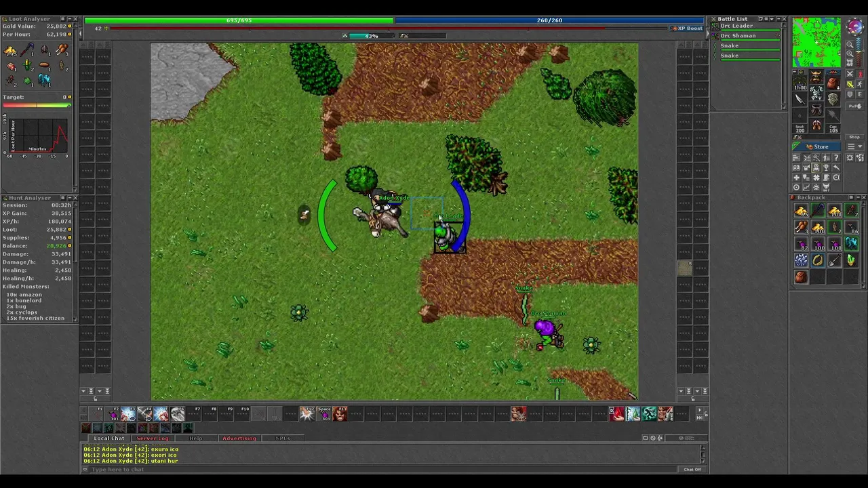Open Battle List dropdown arrow menu
Image resolution: width=868 pixels, height=488 pixels.
coord(772,19)
